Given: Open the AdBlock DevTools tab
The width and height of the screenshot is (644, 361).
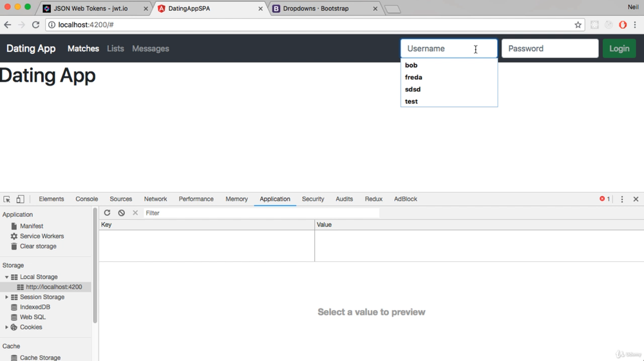Looking at the screenshot, I should pos(405,199).
